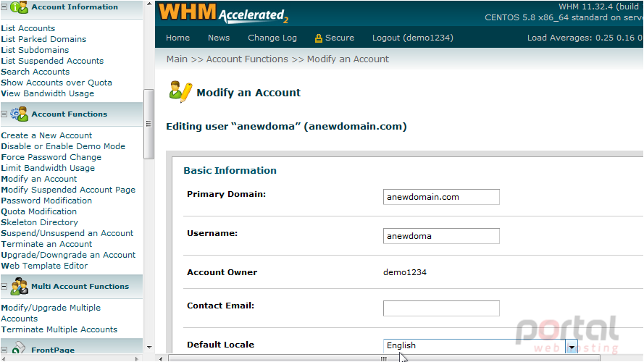Click the Account Information section icon
644x362 pixels.
(19, 7)
